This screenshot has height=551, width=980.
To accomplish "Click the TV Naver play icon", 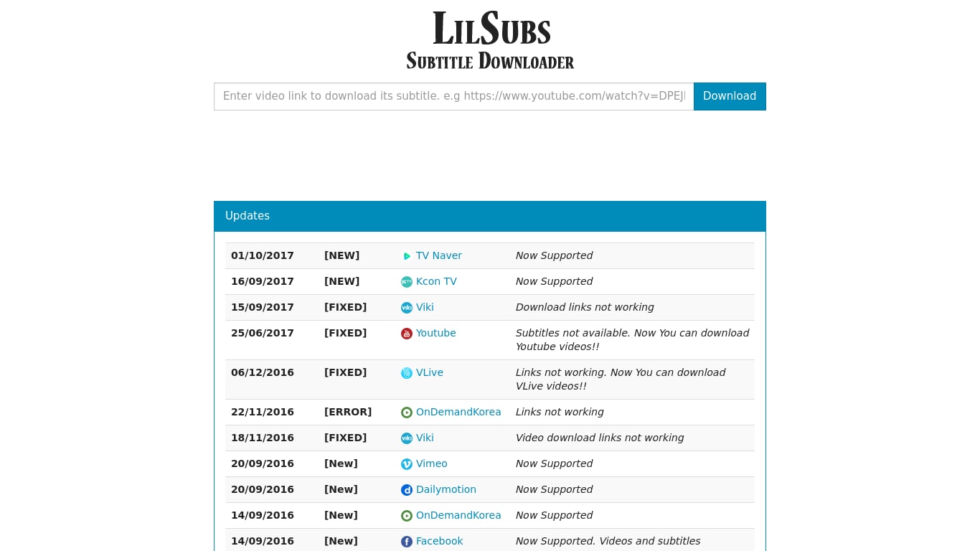I will coord(407,255).
